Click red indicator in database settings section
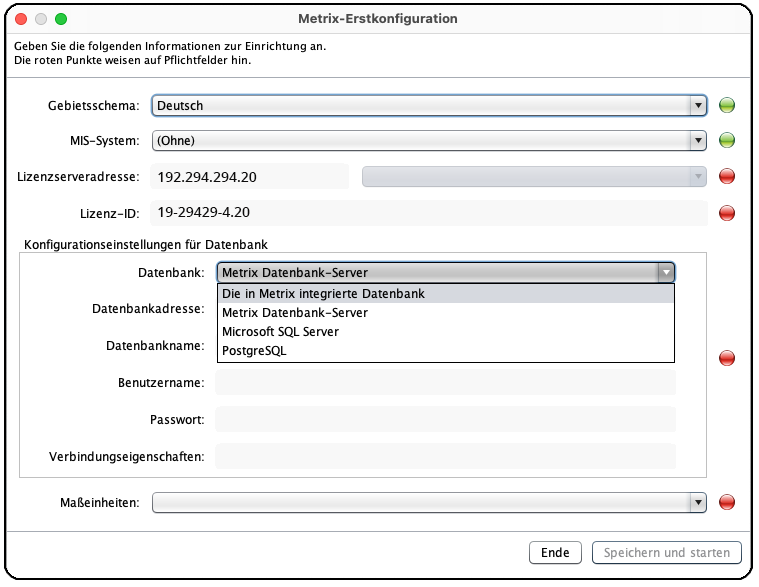The height and width of the screenshot is (587, 759). [x=727, y=358]
